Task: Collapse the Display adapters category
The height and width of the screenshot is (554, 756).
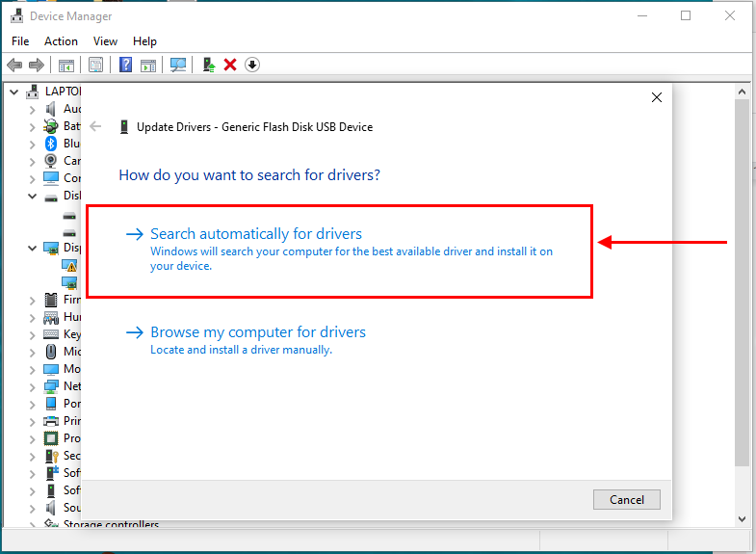Action: [33, 249]
